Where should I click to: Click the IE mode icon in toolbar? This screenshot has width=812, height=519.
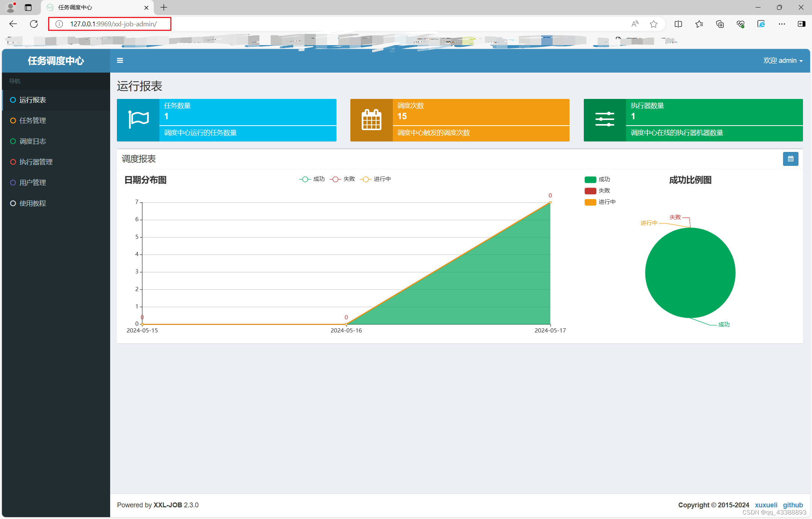pos(761,24)
